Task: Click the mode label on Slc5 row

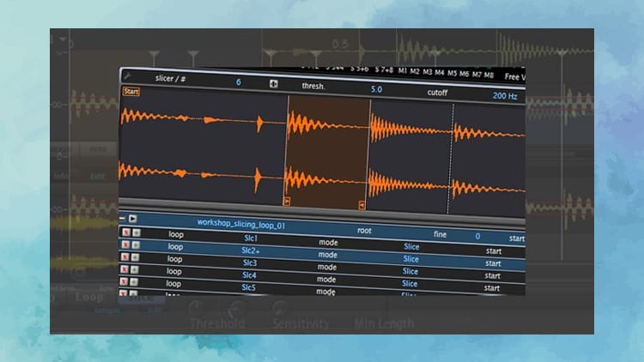Action: 325,292
